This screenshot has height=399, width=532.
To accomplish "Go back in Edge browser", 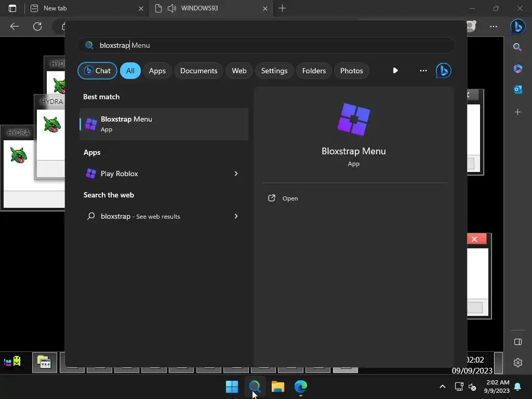I will (x=14, y=26).
